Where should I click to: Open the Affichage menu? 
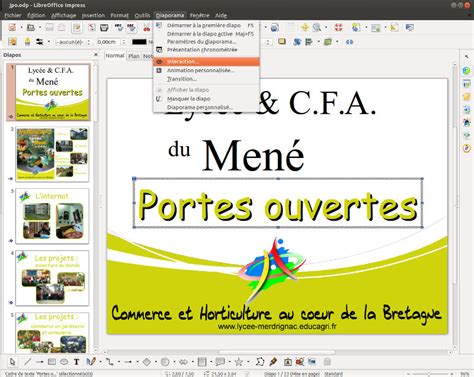pyautogui.click(x=63, y=15)
